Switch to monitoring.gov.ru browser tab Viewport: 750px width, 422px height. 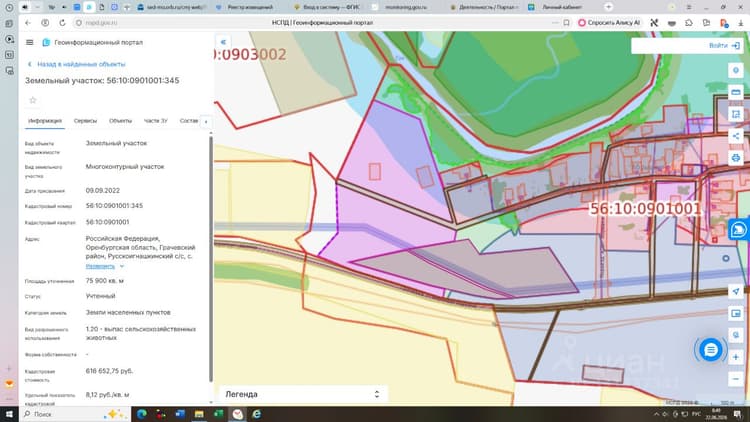pos(406,7)
